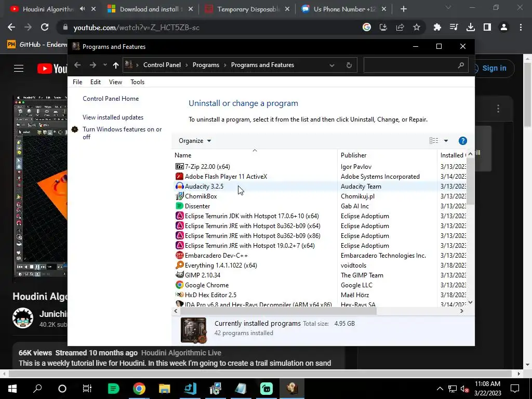
Task: Switch to the Download and install tab
Action: pos(149,9)
